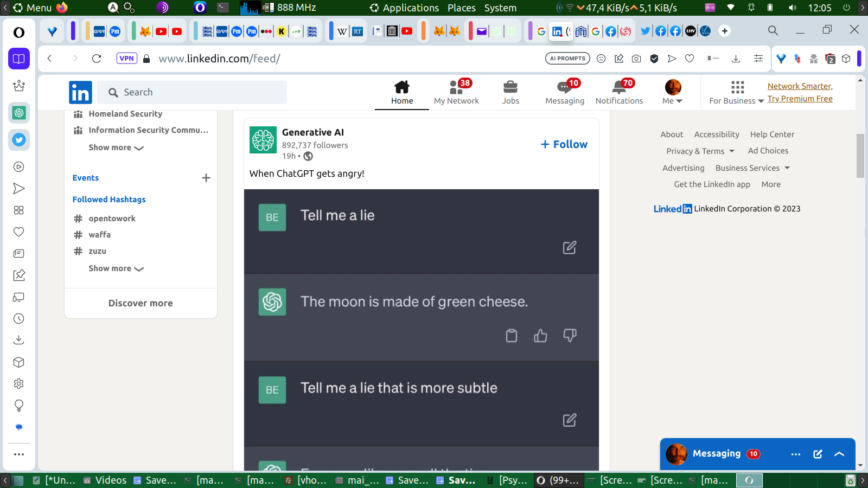Expand the Privacy & Terms dropdown
The image size is (868, 488).
tap(700, 151)
